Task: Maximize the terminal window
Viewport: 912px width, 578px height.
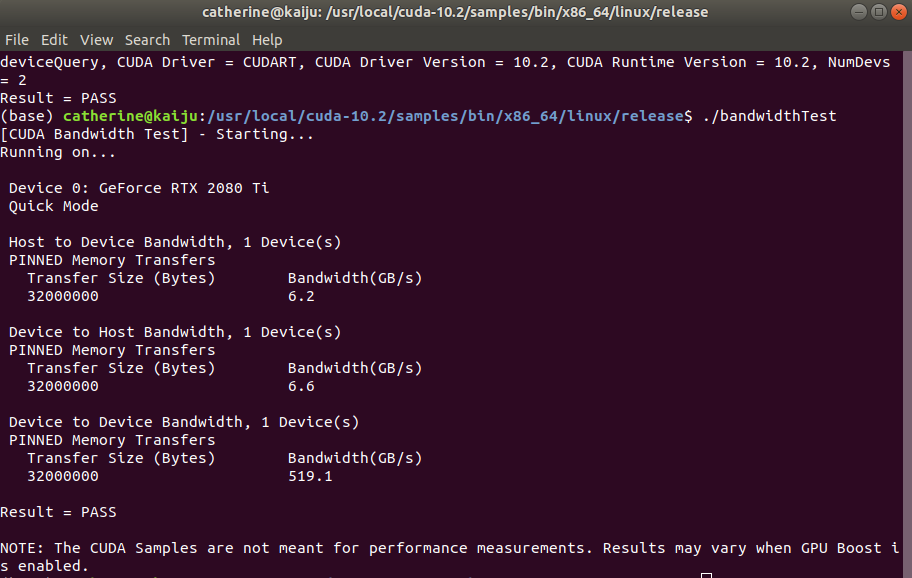Action: [x=879, y=12]
